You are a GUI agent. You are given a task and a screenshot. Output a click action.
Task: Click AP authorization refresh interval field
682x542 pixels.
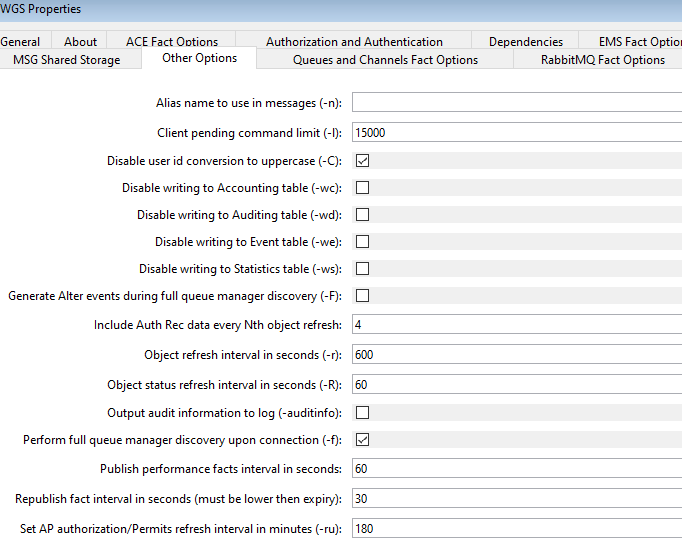pyautogui.click(x=517, y=528)
